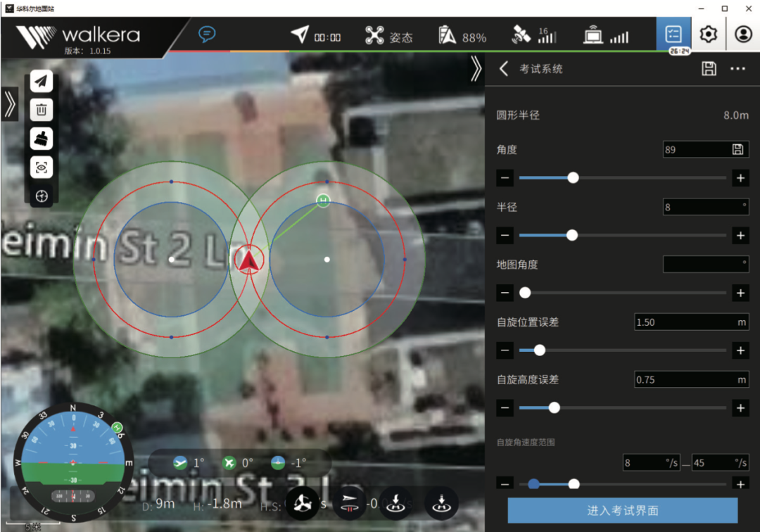Image resolution: width=760 pixels, height=532 pixels.
Task: Select the broom clear tool icon
Action: (x=42, y=139)
